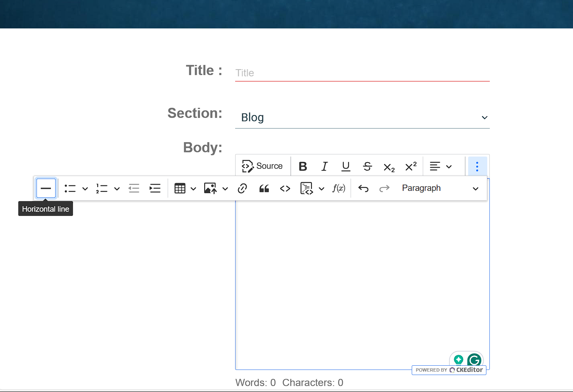
Task: Undo the last edit
Action: click(x=363, y=188)
